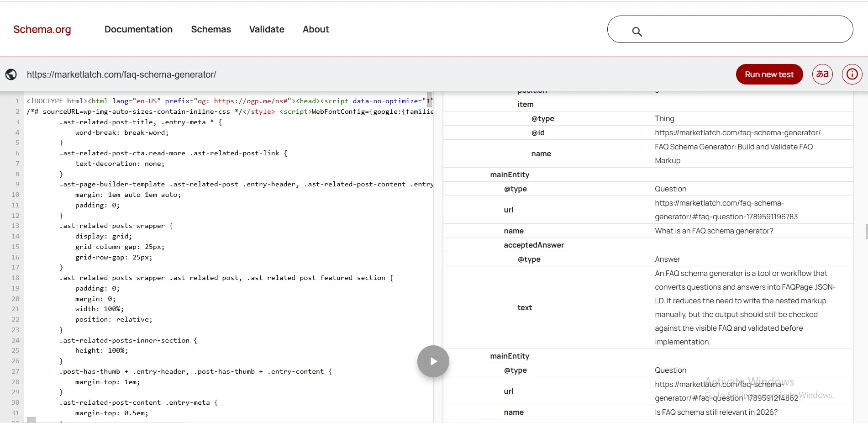Click the 'text-decoration: none;' code line

(x=120, y=164)
